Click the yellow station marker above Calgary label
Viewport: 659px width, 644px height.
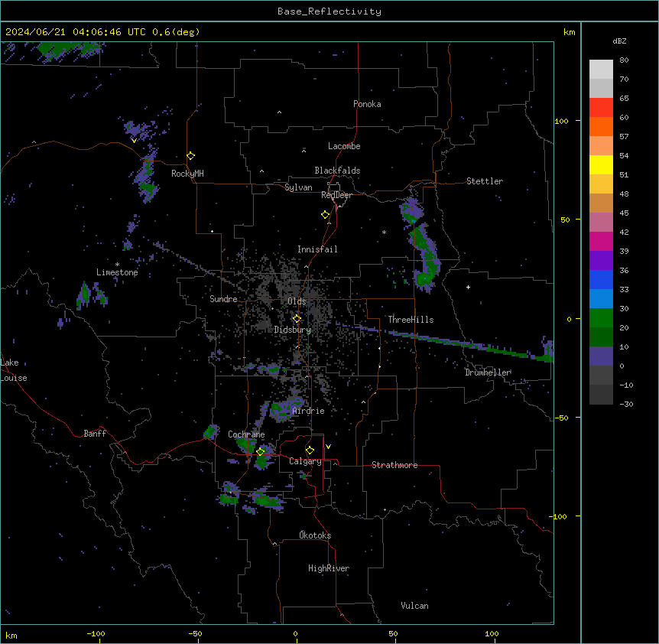pyautogui.click(x=310, y=450)
